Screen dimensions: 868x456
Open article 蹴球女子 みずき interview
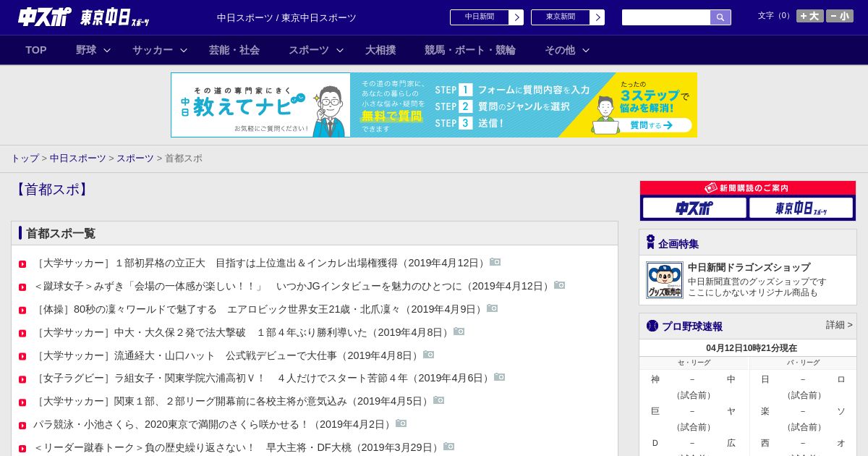293,286
